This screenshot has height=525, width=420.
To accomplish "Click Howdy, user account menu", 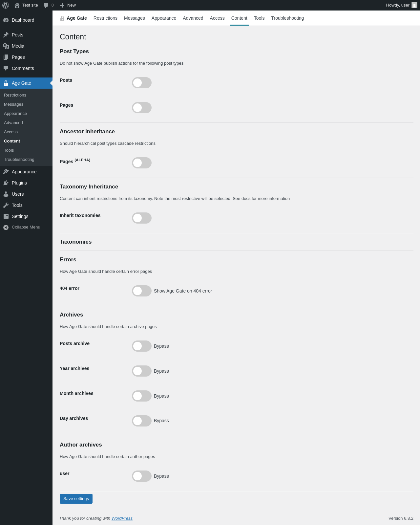I will coord(401,5).
